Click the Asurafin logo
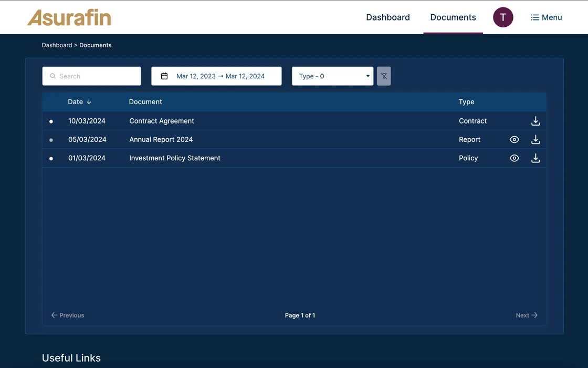Screen dimensions: 588x368 [x=69, y=18]
